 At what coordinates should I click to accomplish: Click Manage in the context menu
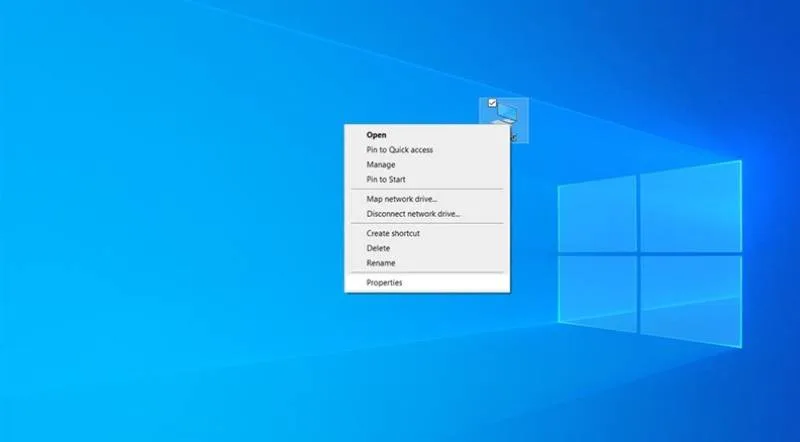click(x=427, y=164)
